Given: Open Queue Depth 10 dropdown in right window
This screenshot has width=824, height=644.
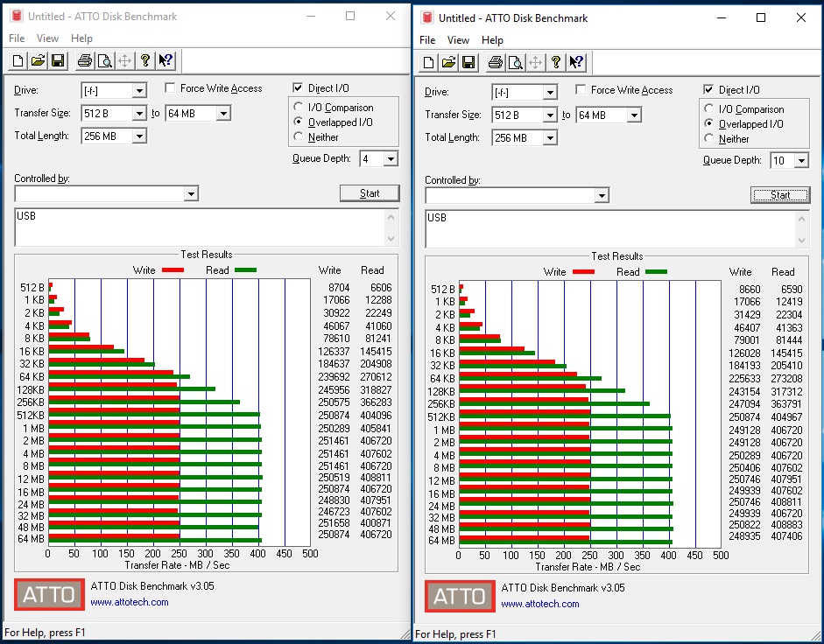Looking at the screenshot, I should (801, 160).
